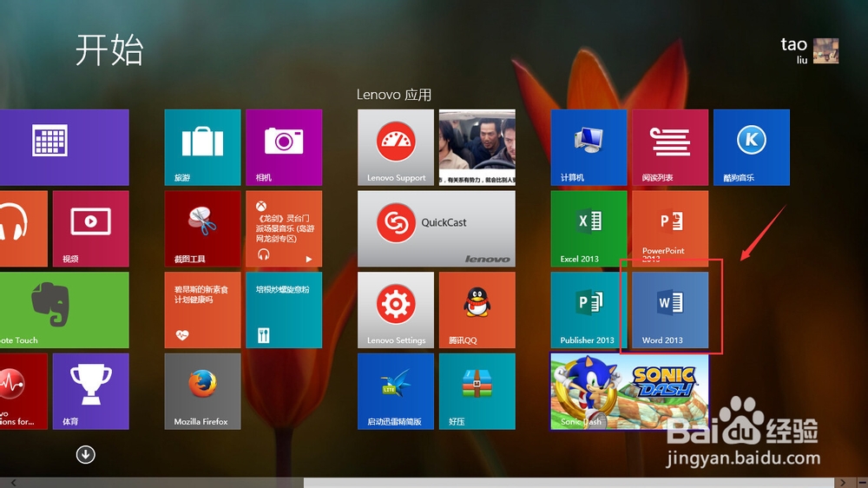Launch Mozilla Firefox
Screen dimensions: 868x488
click(x=202, y=392)
